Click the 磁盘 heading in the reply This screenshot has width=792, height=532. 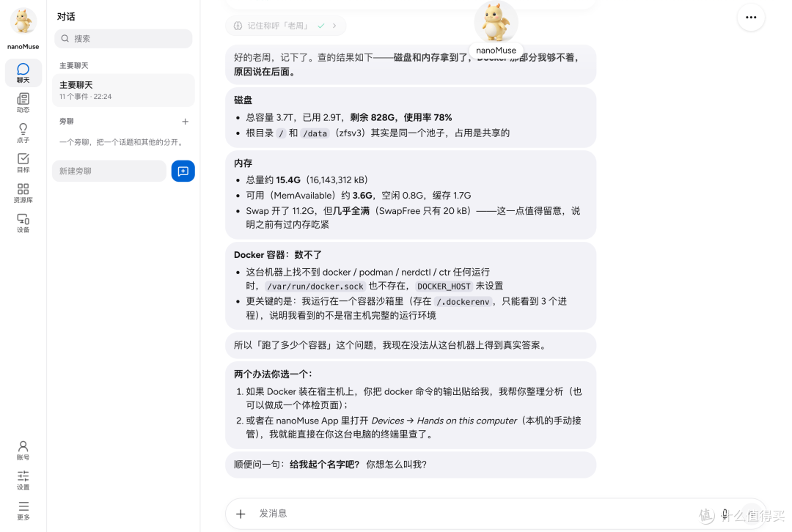pos(243,100)
